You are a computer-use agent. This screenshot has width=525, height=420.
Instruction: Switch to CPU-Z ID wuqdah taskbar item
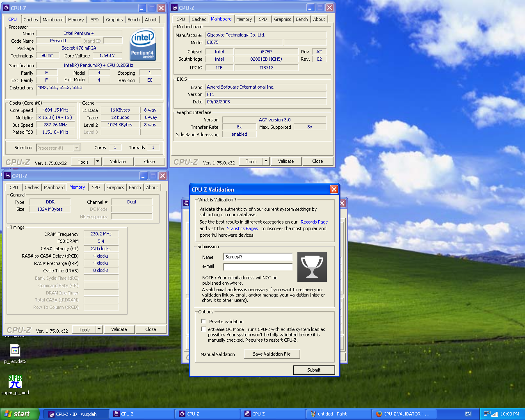[x=76, y=414]
